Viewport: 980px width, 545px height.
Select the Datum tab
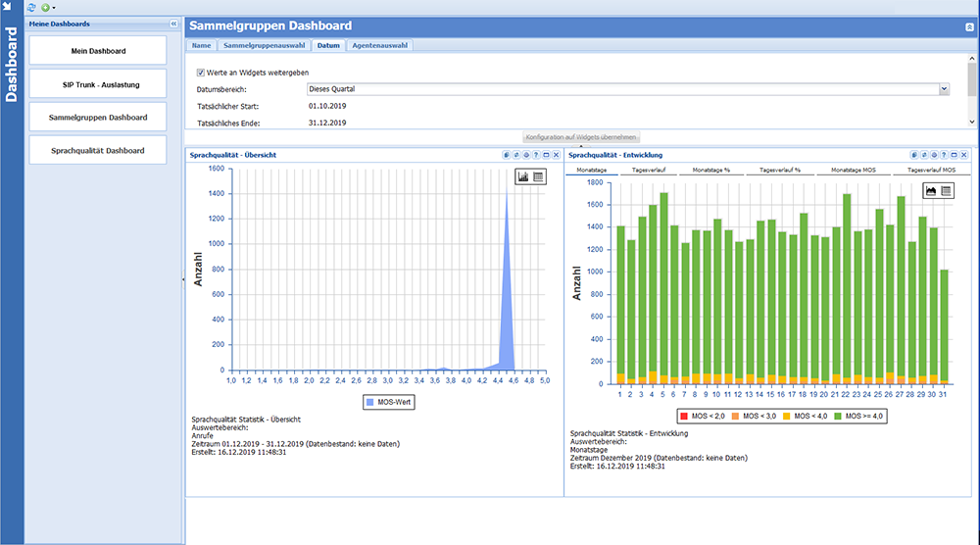tap(328, 46)
